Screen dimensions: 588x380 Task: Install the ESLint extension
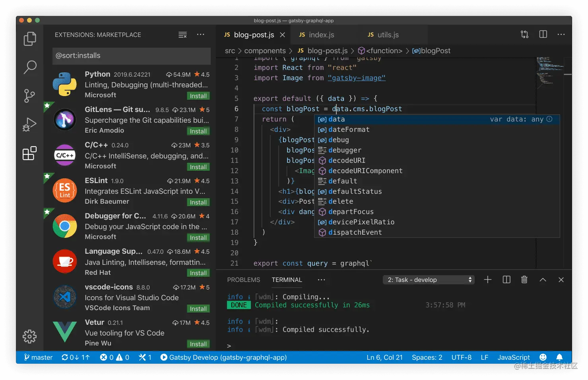click(x=198, y=202)
